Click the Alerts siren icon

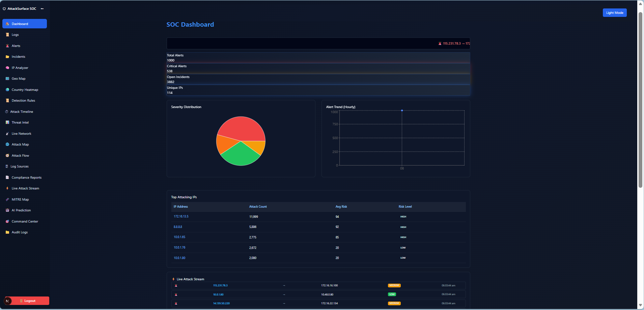[7, 46]
